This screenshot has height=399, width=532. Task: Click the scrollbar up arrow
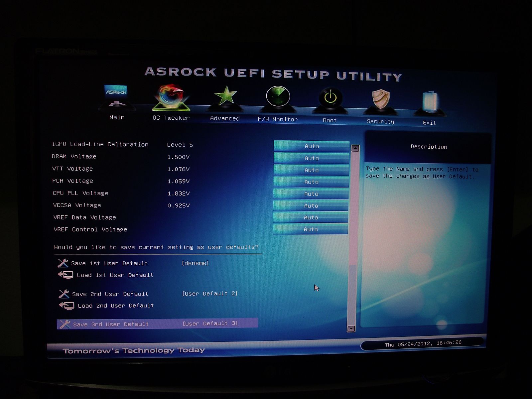pos(355,148)
